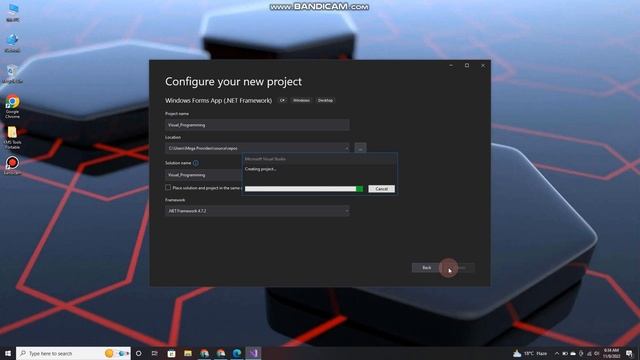Click the Solution name info icon
This screenshot has width=640, height=360.
[196, 163]
